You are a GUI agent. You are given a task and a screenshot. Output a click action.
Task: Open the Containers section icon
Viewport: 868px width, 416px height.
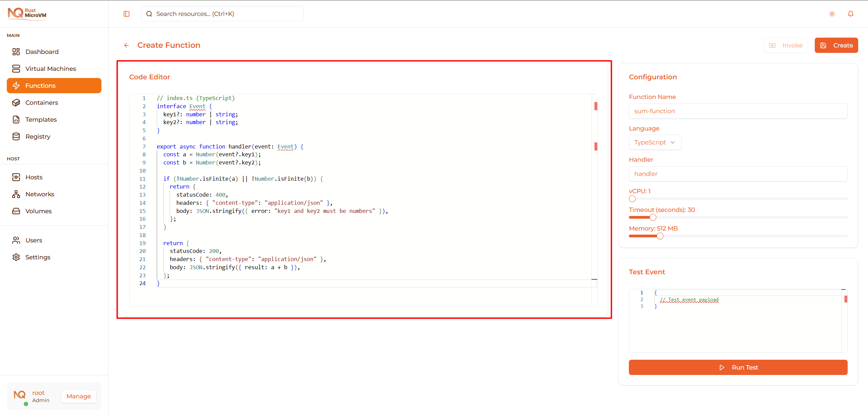point(16,102)
